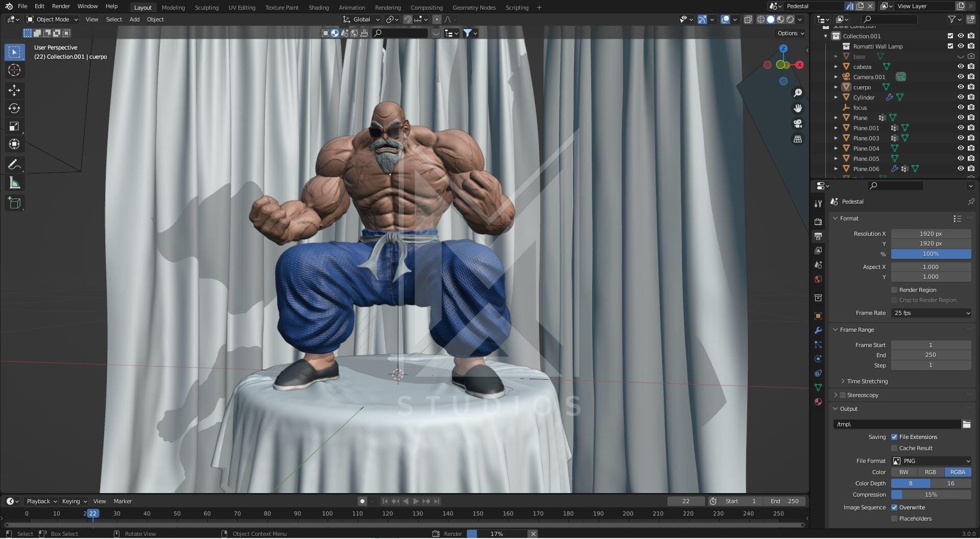Enable the Render Region checkbox
Viewport: 980px width, 539px height.
click(x=894, y=290)
